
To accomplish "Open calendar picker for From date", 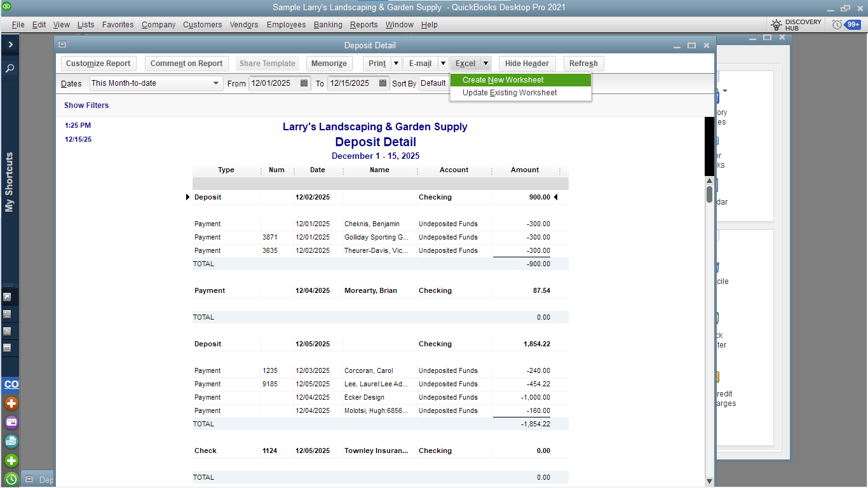I will point(304,83).
